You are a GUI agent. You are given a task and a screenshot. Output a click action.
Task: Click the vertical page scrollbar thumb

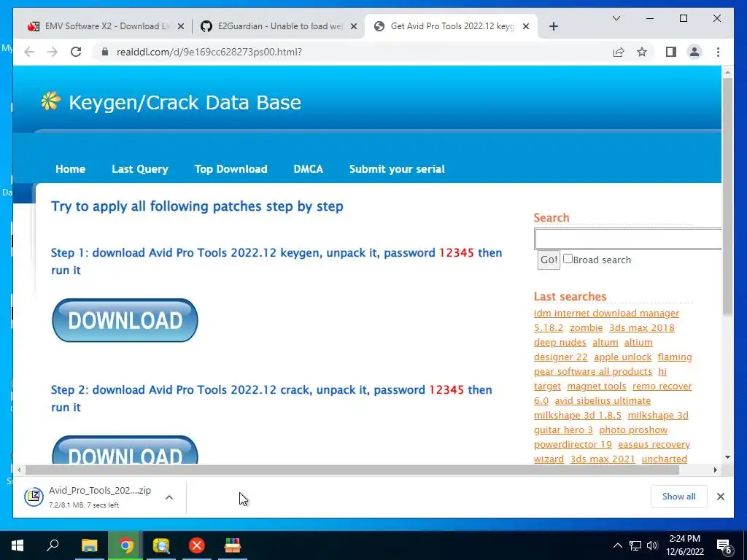click(x=727, y=195)
